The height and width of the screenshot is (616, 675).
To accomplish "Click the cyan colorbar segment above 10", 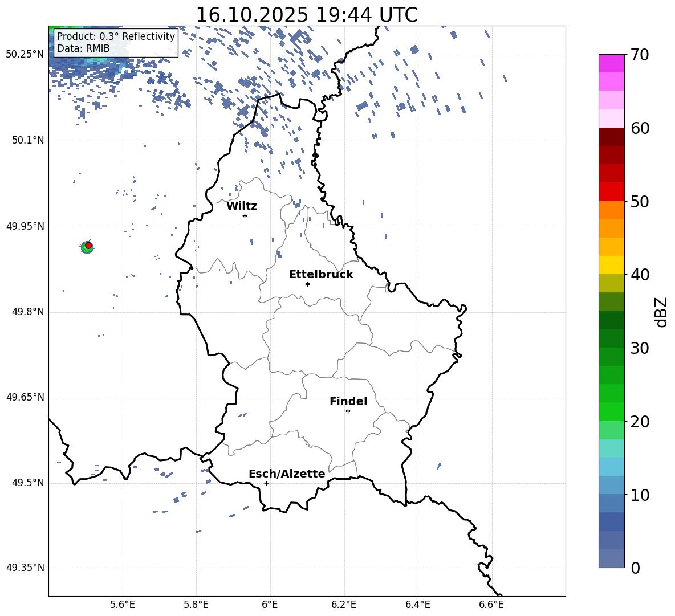I will [x=611, y=485].
